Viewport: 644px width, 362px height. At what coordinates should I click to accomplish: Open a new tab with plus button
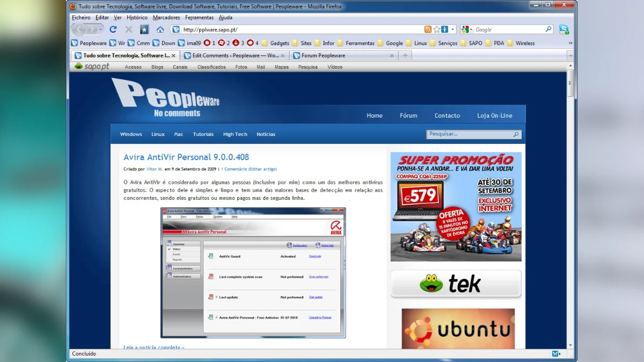tap(405, 55)
